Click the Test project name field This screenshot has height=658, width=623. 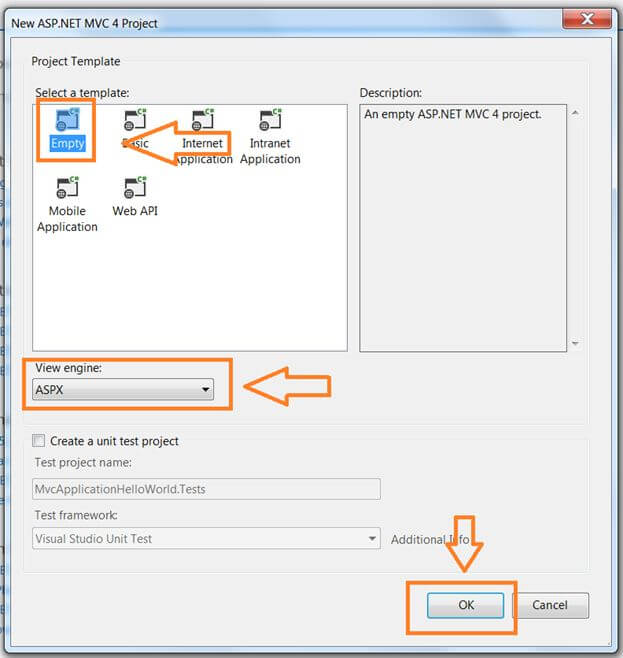coord(206,489)
